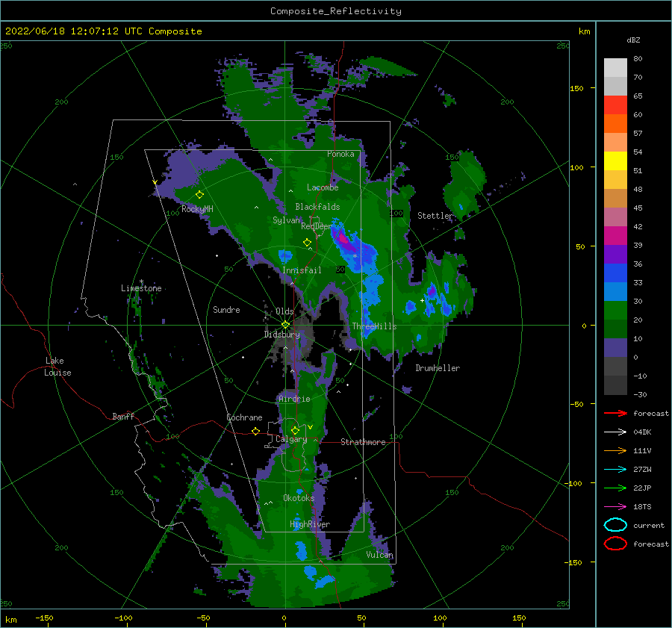
Task: Click the RockyMH label
Action: (197, 209)
